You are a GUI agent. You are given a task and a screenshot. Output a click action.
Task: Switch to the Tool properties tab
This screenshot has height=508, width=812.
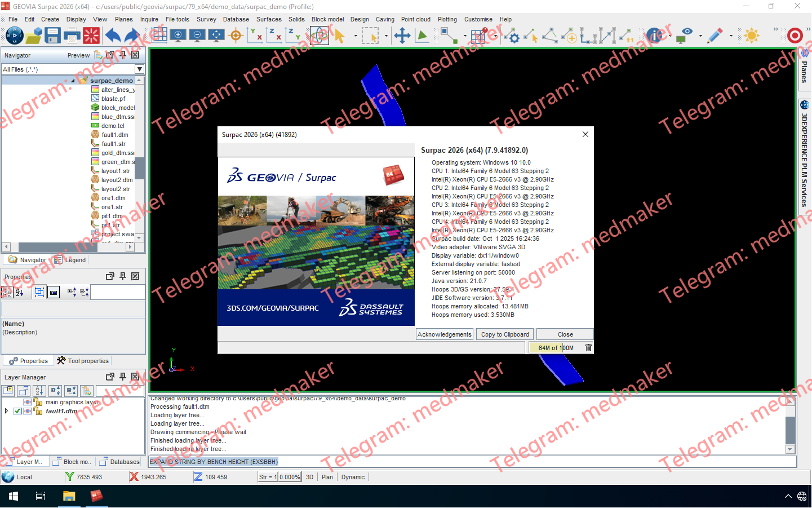[83, 361]
